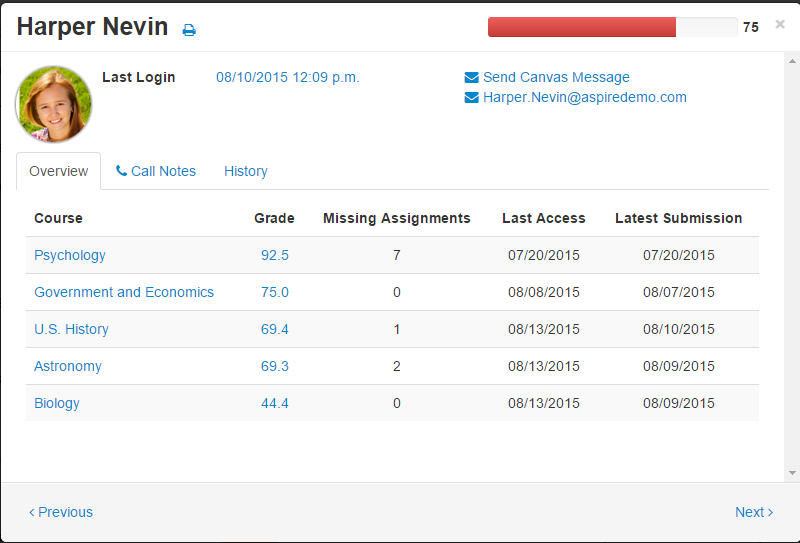This screenshot has height=543, width=800.
Task: Open the U.S. History course link
Action: tap(71, 329)
